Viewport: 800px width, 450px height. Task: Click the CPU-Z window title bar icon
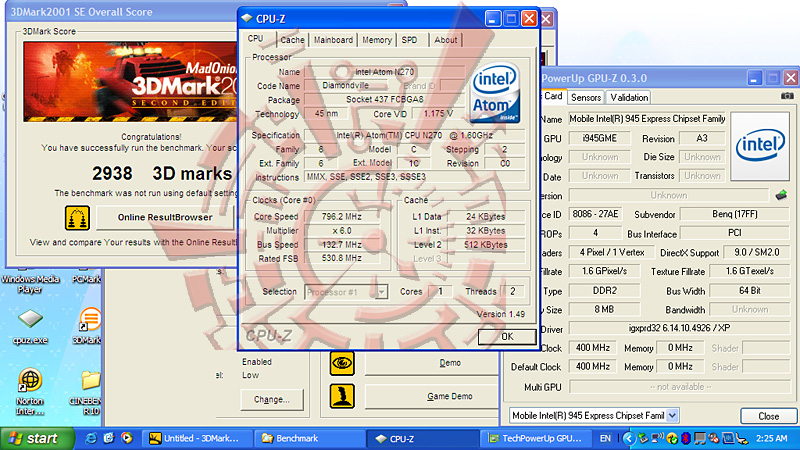coord(247,18)
